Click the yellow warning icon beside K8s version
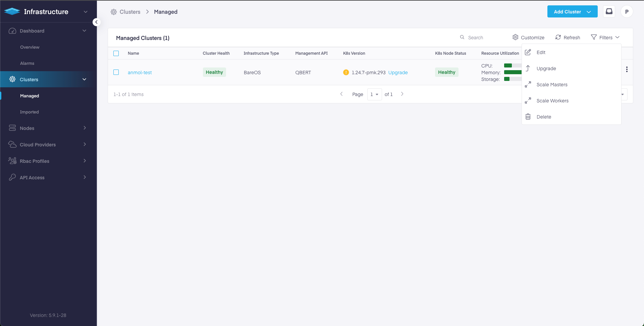Viewport: 644px width, 326px height. click(x=346, y=73)
